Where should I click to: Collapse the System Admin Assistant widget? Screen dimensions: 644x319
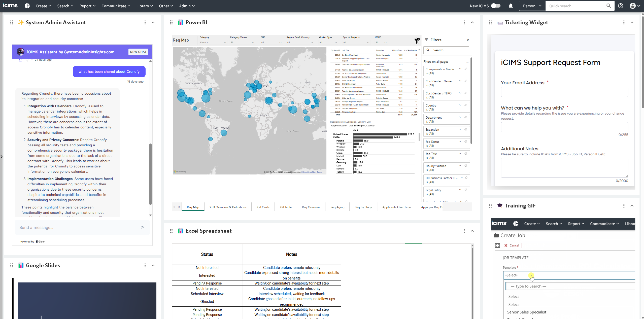(153, 22)
